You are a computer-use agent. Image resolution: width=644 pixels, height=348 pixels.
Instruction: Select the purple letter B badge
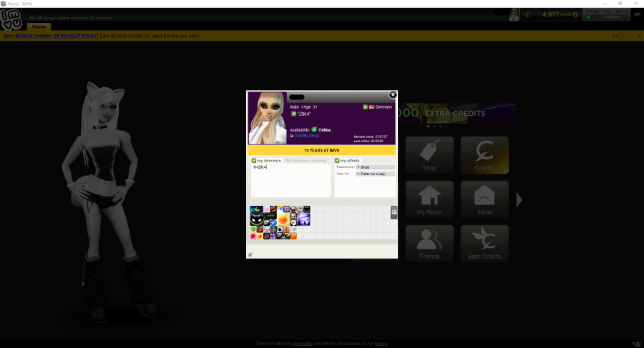tap(287, 209)
